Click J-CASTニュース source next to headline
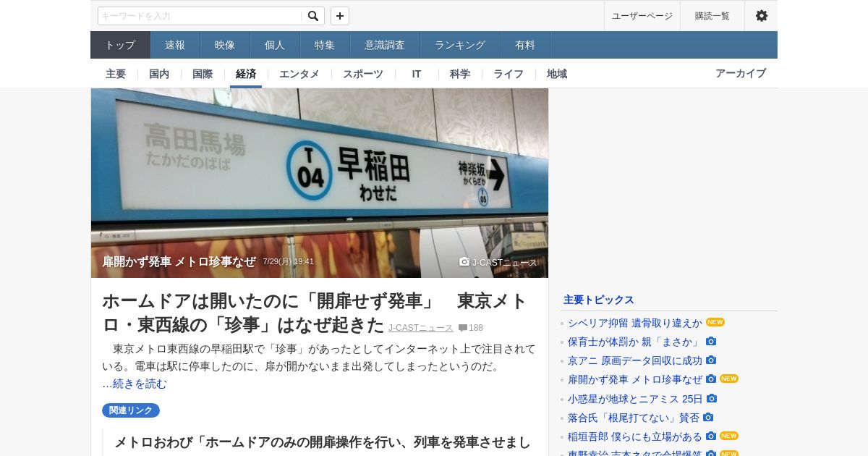The image size is (868, 456). tap(421, 328)
